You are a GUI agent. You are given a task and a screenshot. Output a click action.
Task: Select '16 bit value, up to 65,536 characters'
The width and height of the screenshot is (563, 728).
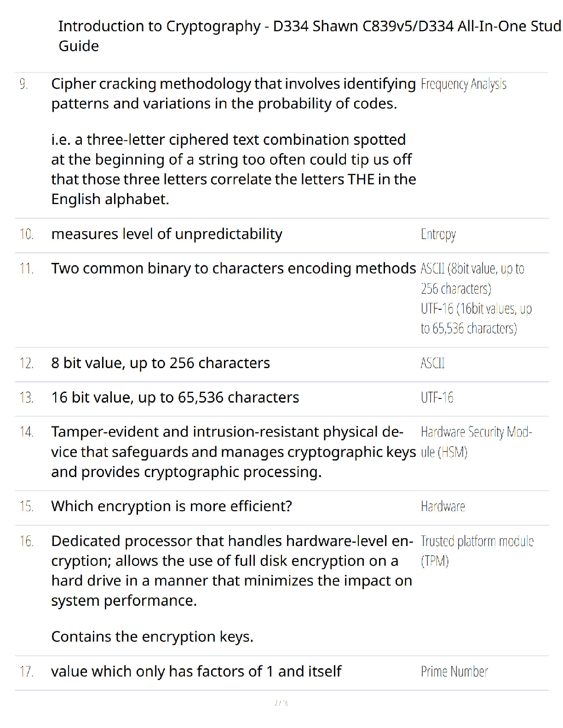coord(175,398)
